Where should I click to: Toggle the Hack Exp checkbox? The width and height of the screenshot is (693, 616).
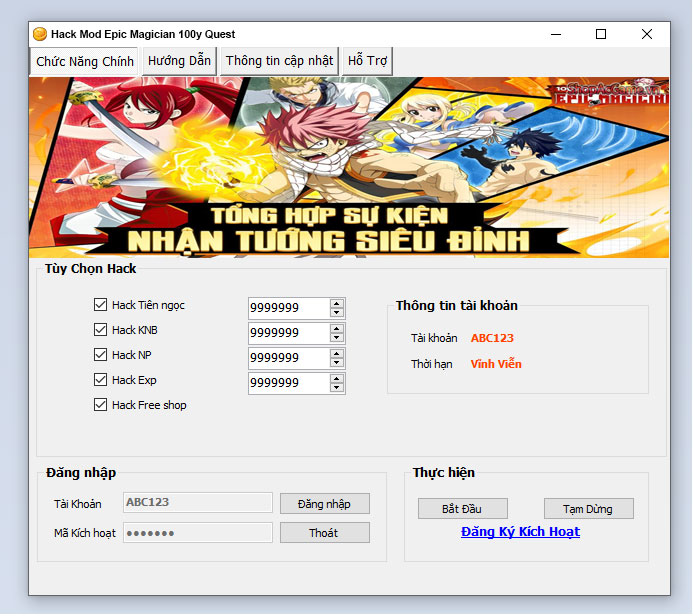pos(100,380)
